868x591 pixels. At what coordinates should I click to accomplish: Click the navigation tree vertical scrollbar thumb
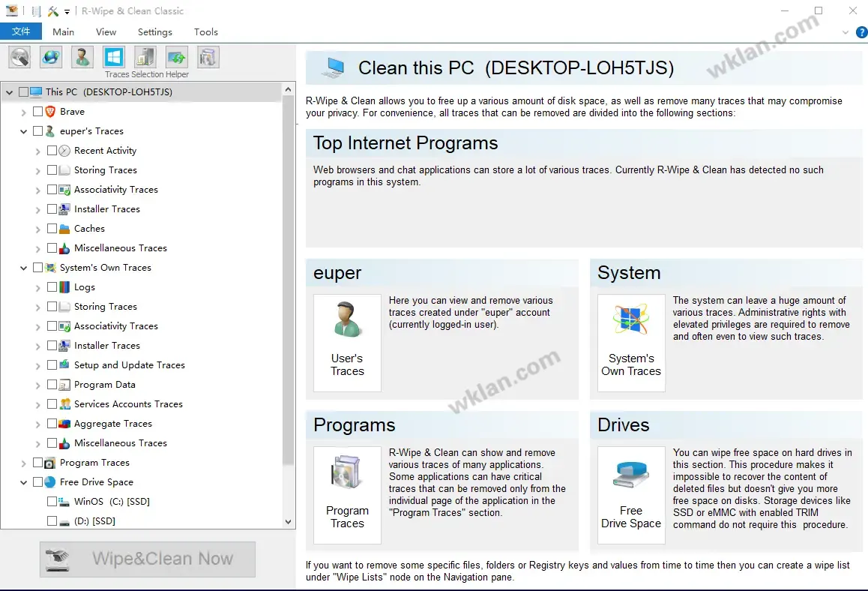(288, 280)
